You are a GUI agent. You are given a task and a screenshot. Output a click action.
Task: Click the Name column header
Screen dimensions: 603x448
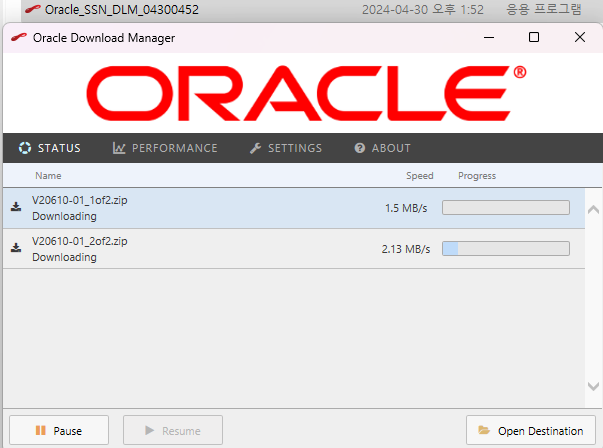[x=48, y=176]
